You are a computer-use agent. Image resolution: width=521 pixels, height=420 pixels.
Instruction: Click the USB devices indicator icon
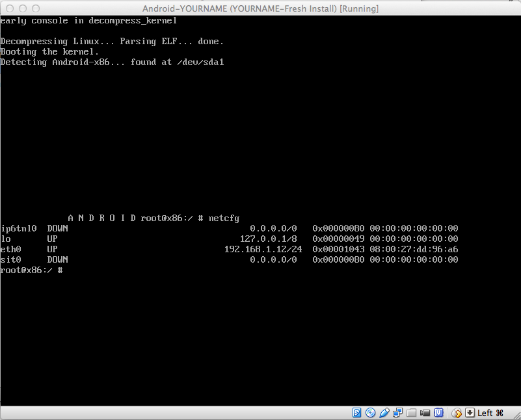point(384,413)
